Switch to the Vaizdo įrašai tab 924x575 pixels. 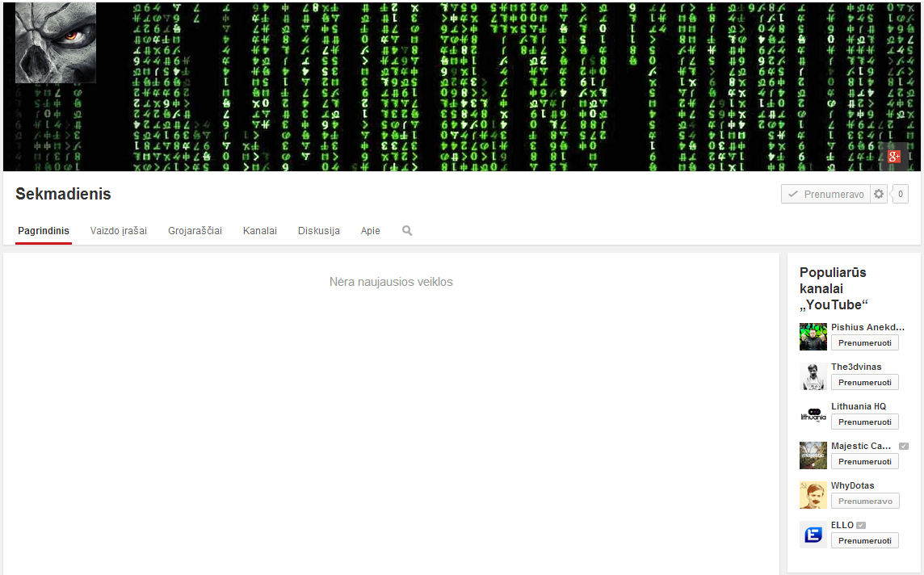tap(119, 231)
